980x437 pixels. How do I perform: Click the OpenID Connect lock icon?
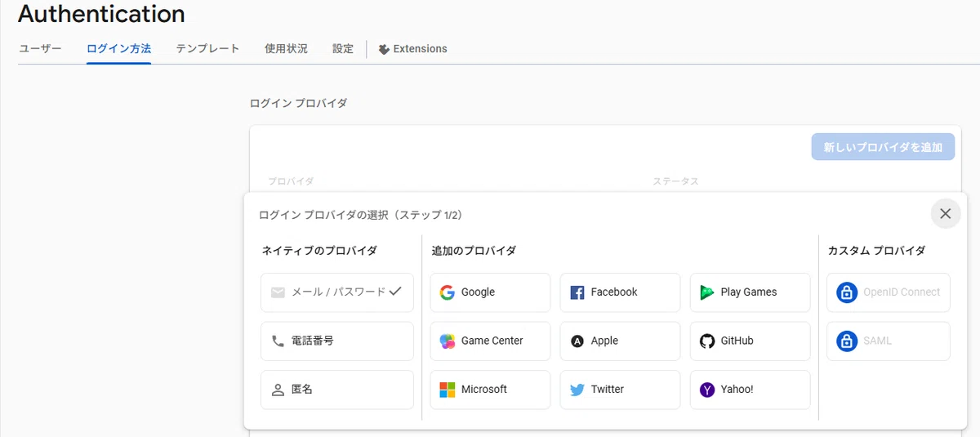coord(846,292)
